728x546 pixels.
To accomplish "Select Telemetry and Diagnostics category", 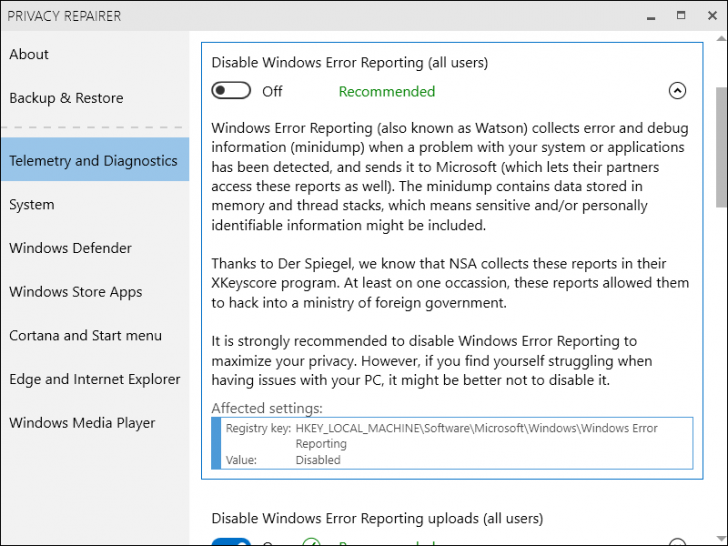I will (93, 161).
